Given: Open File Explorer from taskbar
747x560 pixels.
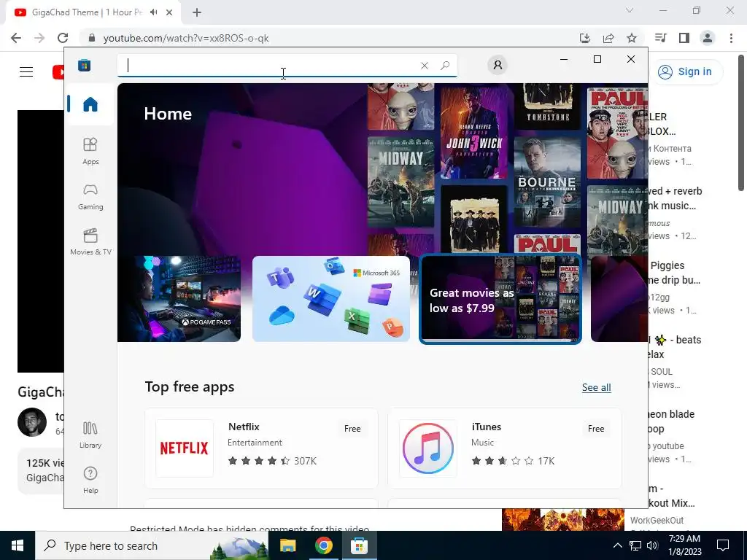Looking at the screenshot, I should pos(287,545).
